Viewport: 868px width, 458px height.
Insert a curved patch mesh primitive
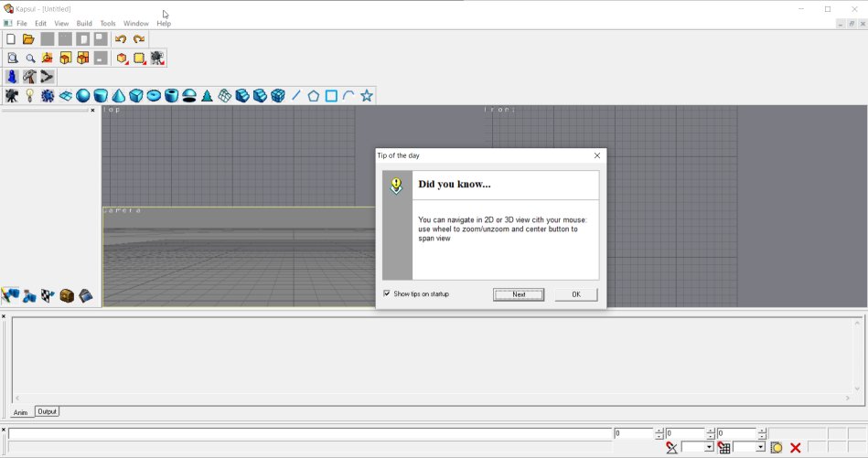(x=225, y=96)
